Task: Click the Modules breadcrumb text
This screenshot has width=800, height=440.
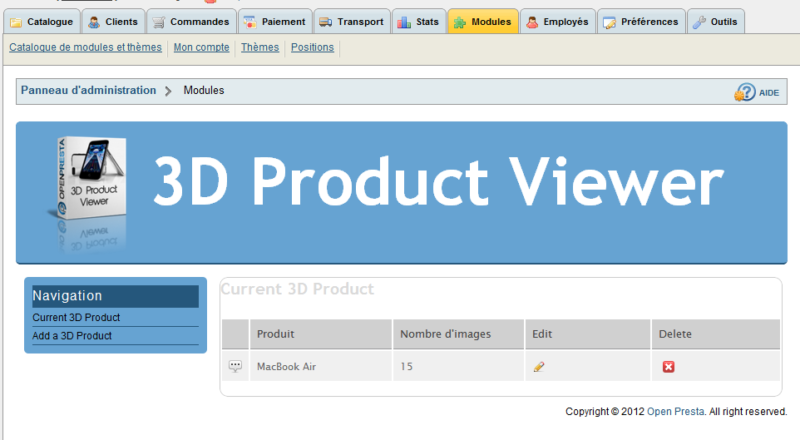Action: coord(204,90)
